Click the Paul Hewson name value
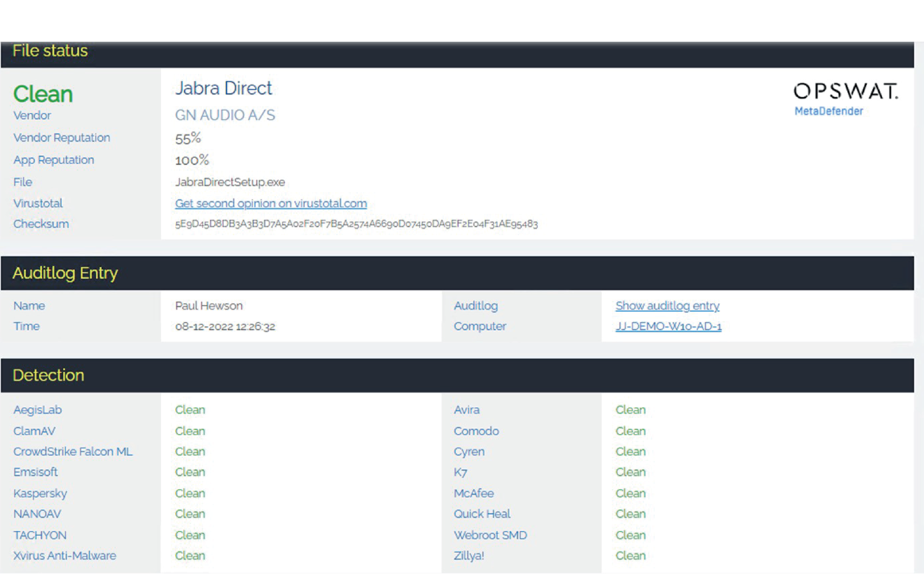The image size is (924, 574). click(209, 306)
